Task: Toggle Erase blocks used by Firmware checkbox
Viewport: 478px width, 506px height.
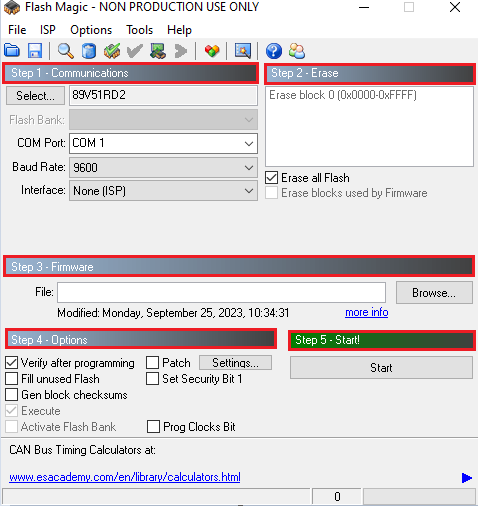Action: tap(271, 193)
